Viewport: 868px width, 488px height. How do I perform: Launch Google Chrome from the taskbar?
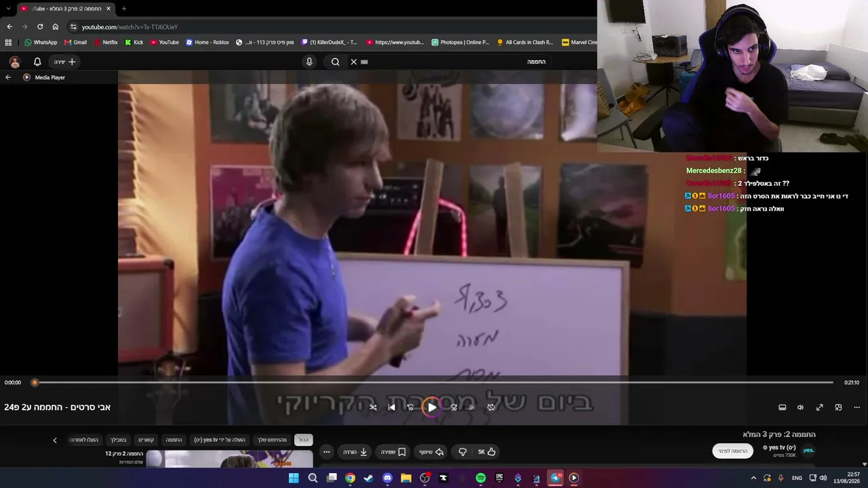click(x=350, y=478)
